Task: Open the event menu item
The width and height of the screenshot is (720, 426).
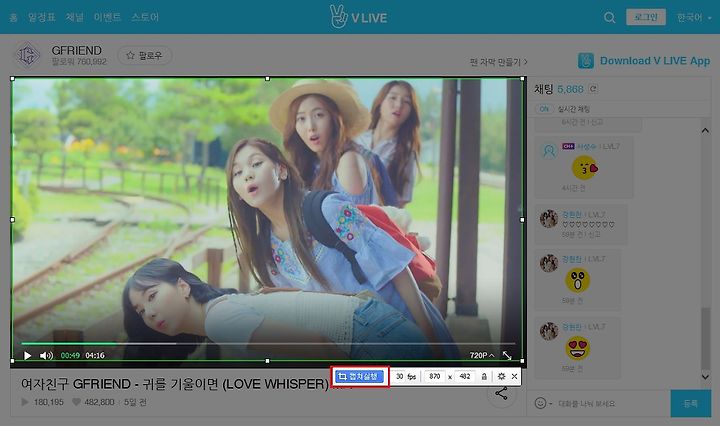Action: [107, 17]
